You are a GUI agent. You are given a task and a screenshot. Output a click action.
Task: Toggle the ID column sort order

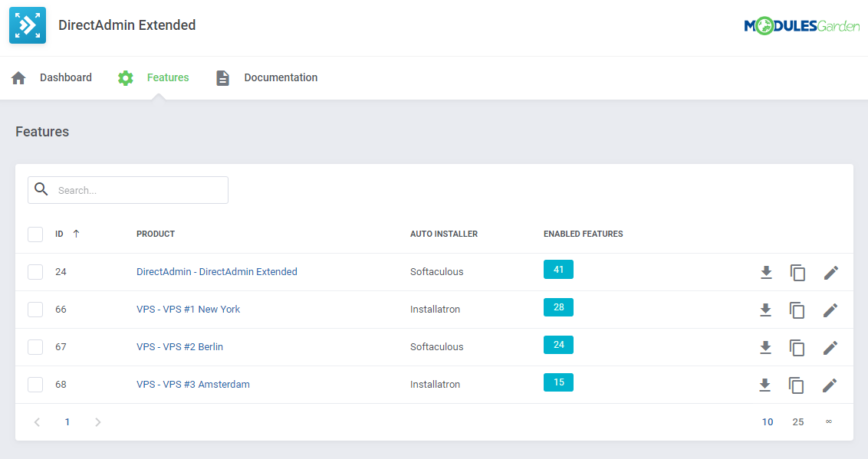tap(77, 234)
